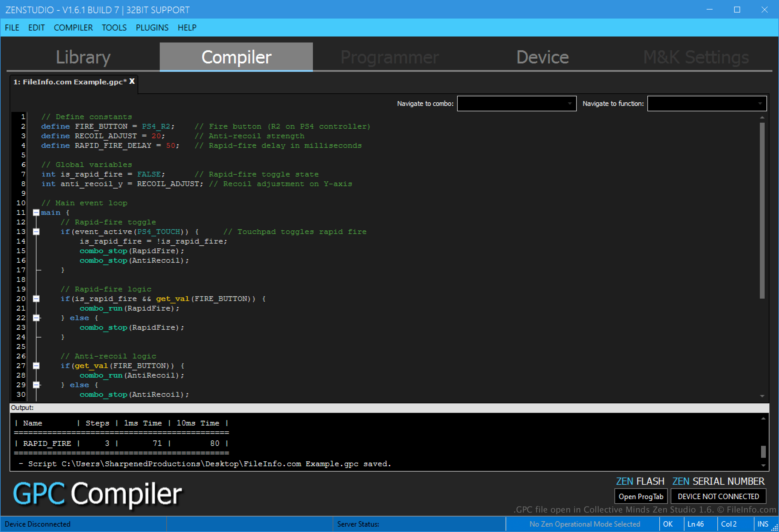Click FALSE on line 7

point(149,174)
